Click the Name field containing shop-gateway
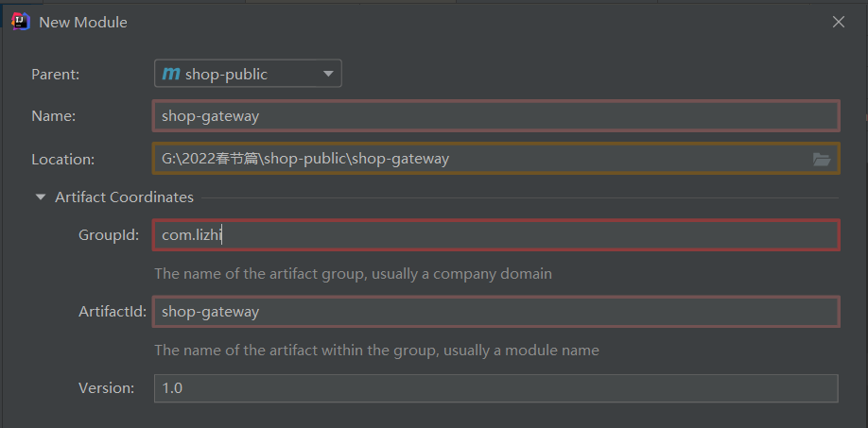The height and width of the screenshot is (428, 868). [496, 116]
